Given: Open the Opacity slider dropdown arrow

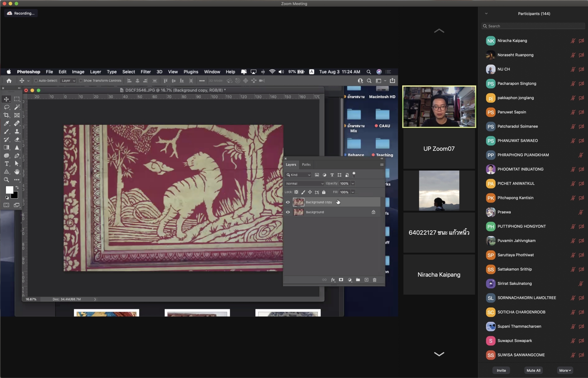Looking at the screenshot, I should [x=353, y=183].
